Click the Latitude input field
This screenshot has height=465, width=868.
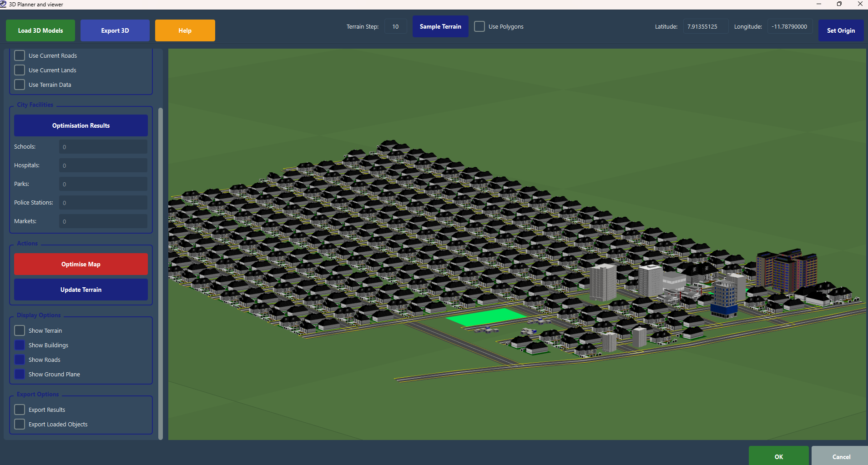point(705,26)
